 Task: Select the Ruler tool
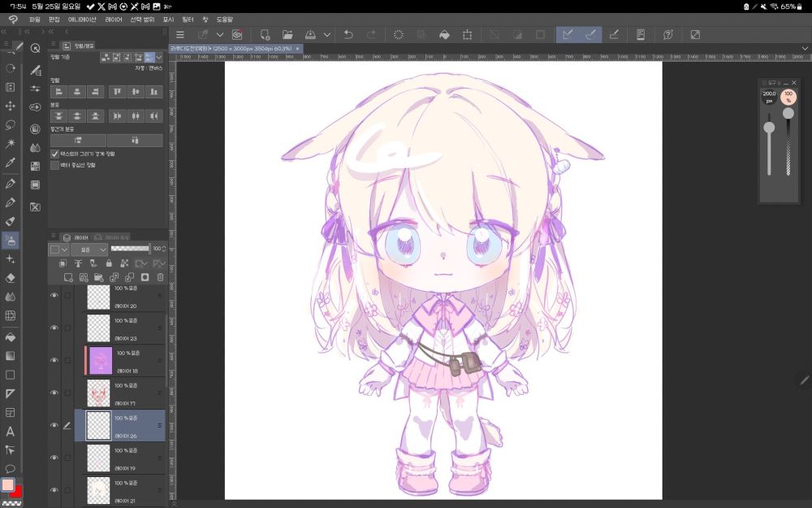[10, 394]
